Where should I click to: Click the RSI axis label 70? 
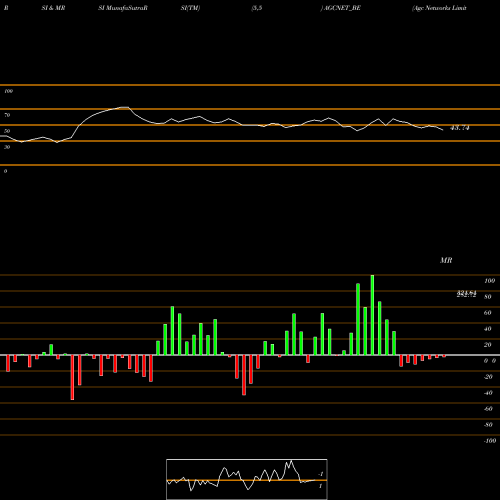[7, 115]
